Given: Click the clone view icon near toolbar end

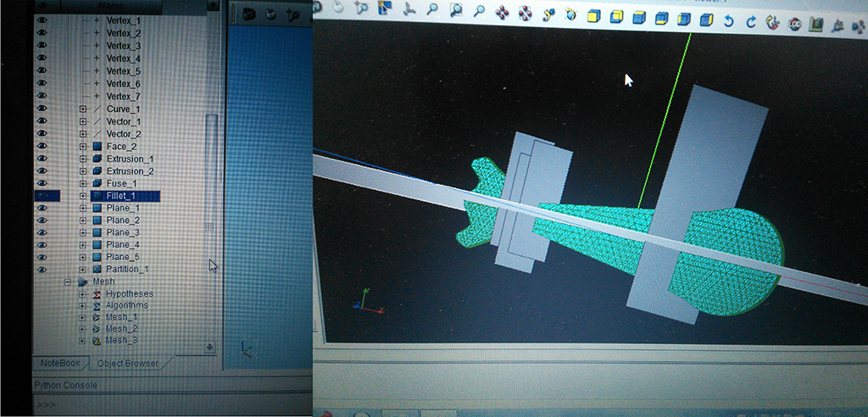Looking at the screenshot, I should (838, 26).
